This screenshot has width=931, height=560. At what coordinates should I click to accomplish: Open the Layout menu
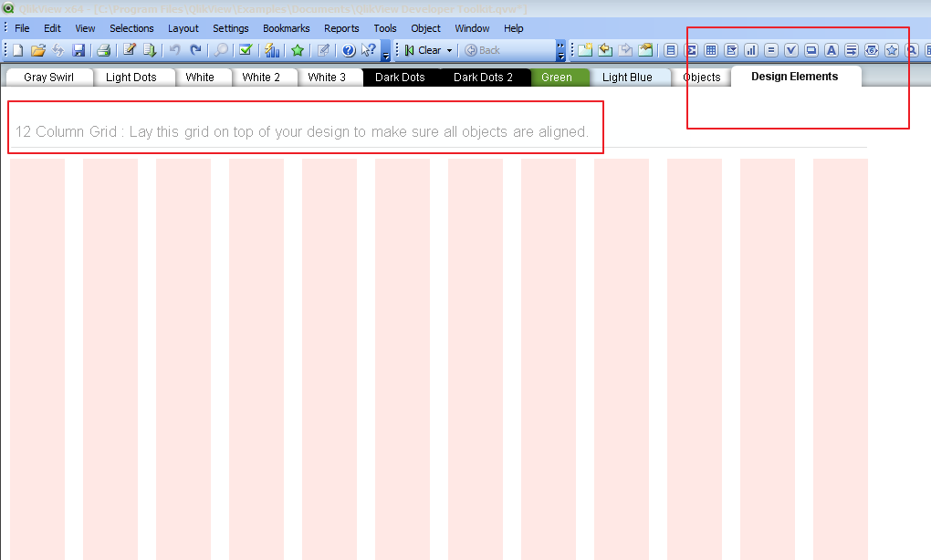point(183,28)
